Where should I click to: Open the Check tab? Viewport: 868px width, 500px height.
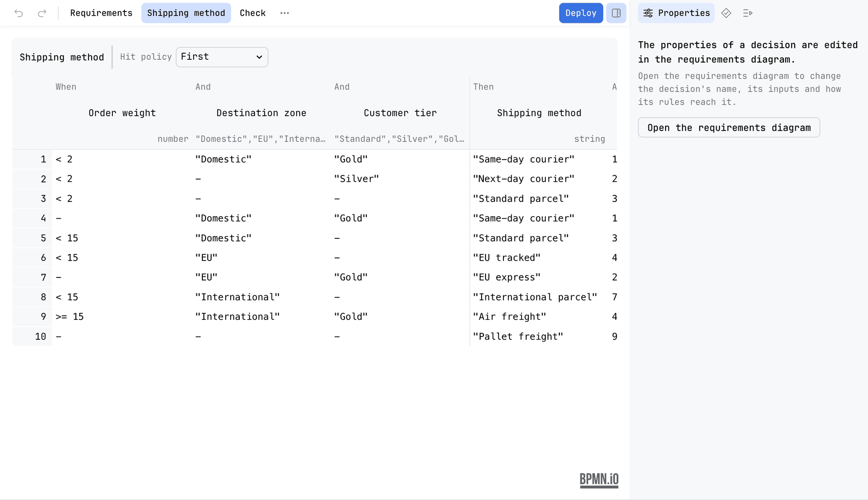point(253,13)
